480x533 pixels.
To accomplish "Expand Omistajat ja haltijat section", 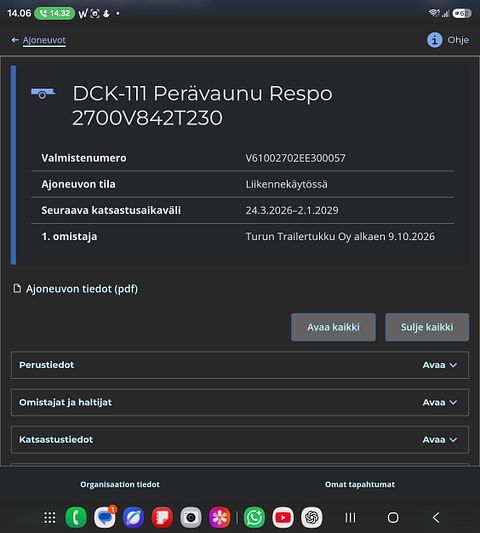I will point(240,402).
